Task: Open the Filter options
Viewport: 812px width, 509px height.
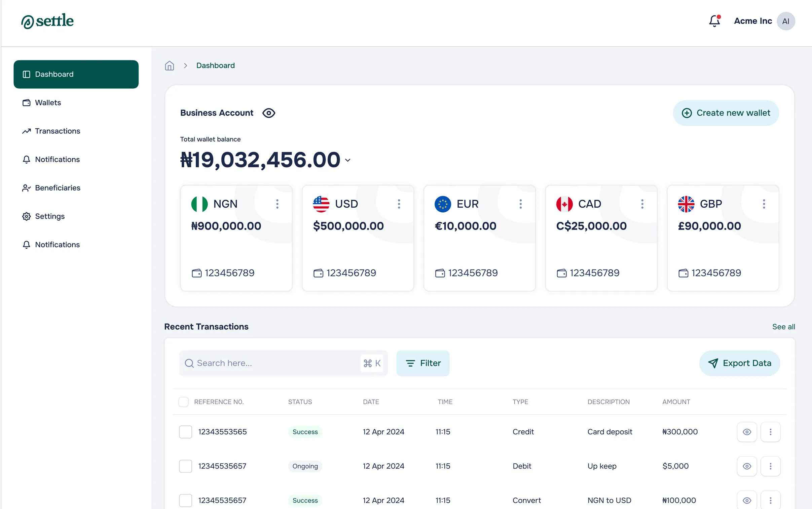Action: click(423, 363)
